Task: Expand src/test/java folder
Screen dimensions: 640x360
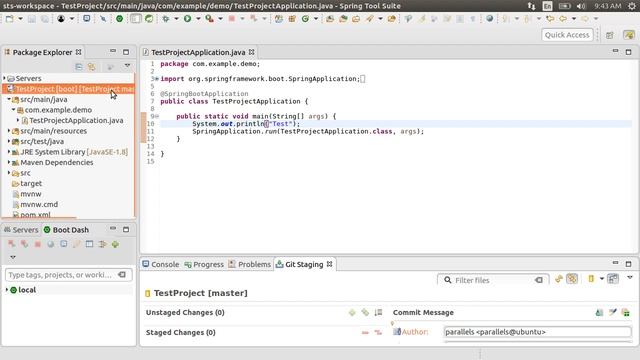Action: [x=9, y=142]
